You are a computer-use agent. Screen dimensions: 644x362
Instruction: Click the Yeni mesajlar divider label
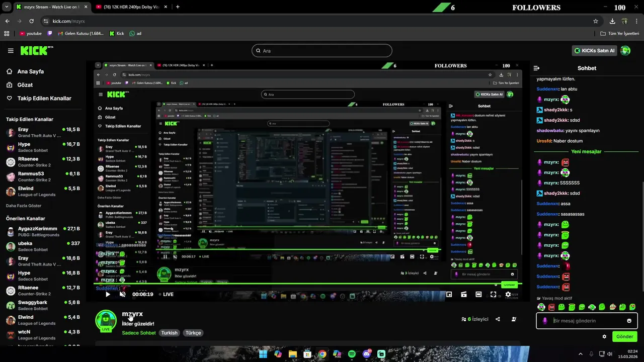coord(586,152)
